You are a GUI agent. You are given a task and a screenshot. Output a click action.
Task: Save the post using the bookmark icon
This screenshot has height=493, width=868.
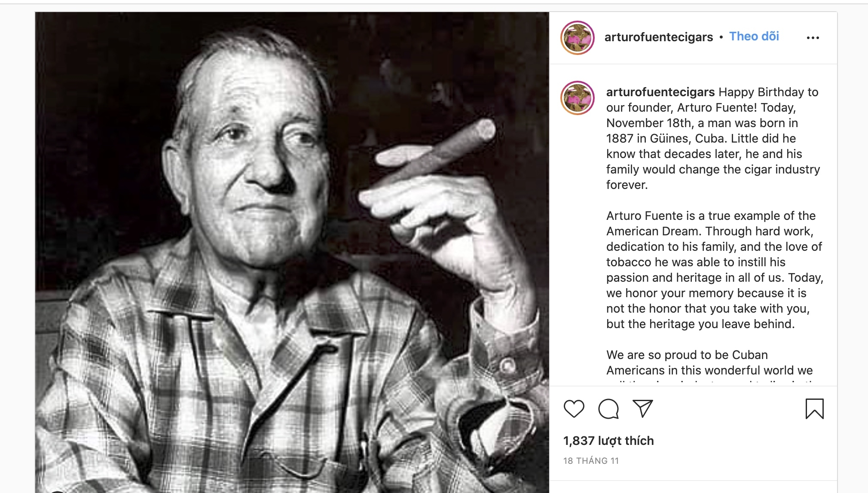(814, 408)
